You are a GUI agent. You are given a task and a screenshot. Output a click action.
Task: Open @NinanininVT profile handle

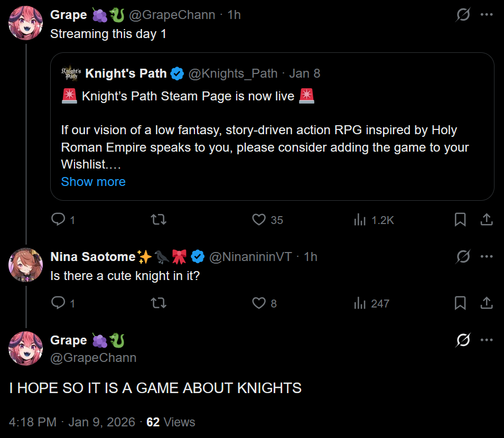point(250,257)
